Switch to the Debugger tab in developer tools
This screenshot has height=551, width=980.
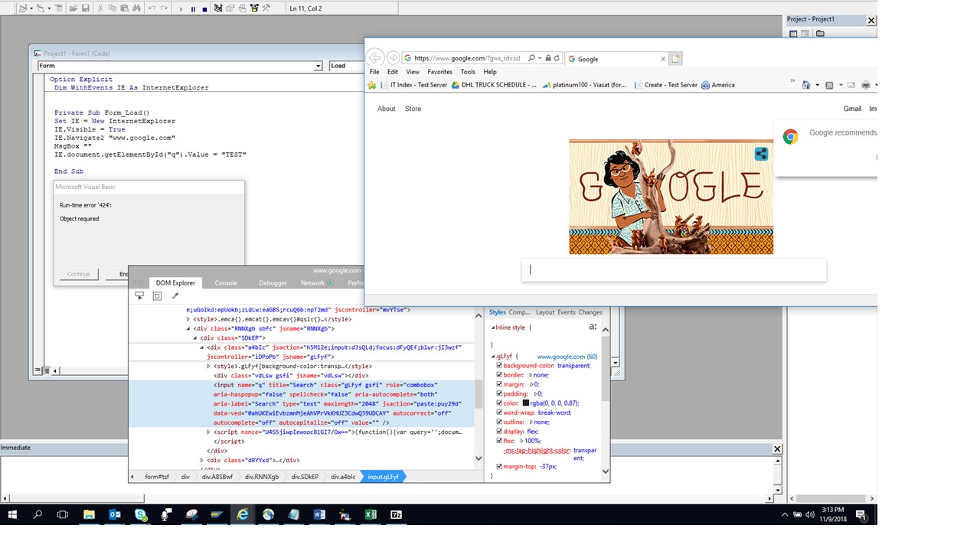pyautogui.click(x=273, y=283)
